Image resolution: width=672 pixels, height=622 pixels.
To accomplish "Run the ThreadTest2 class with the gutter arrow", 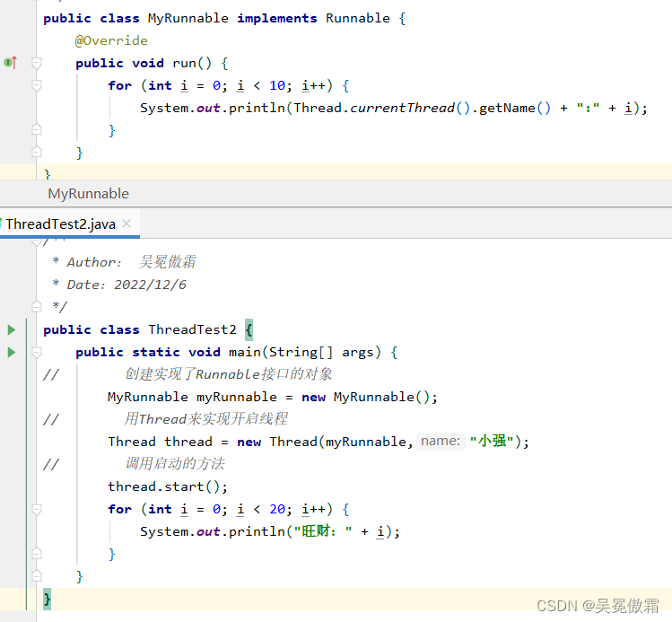I will [x=12, y=329].
